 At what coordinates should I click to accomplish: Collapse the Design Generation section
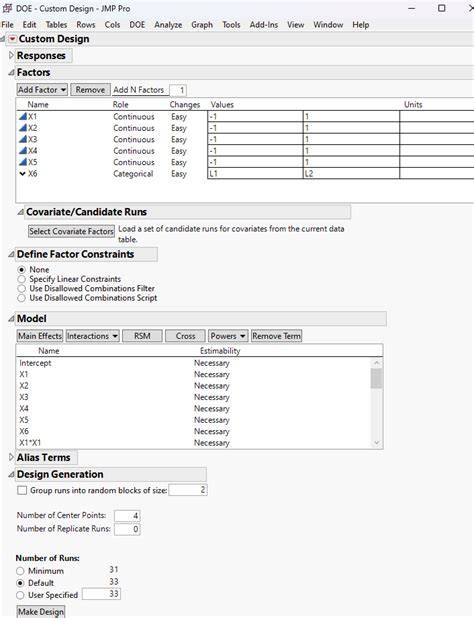pyautogui.click(x=11, y=475)
